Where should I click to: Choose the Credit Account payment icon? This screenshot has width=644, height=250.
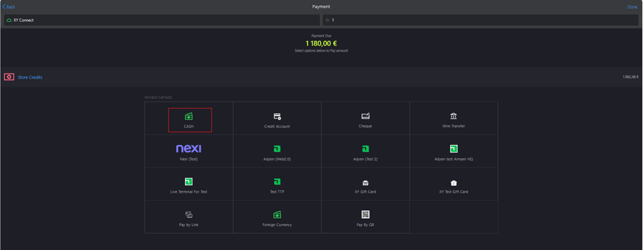click(x=277, y=116)
